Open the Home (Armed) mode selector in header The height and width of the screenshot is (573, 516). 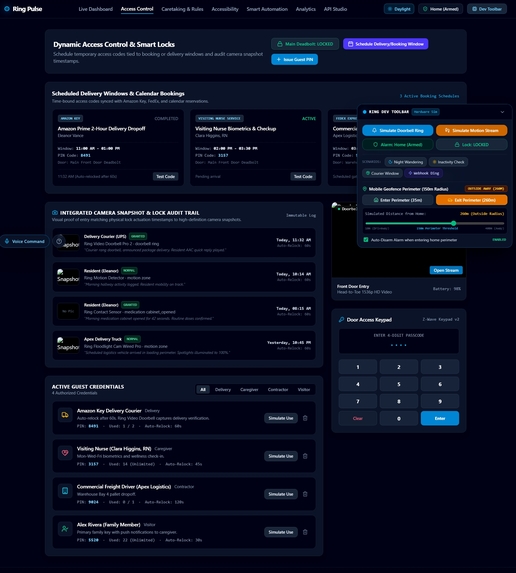pos(441,9)
